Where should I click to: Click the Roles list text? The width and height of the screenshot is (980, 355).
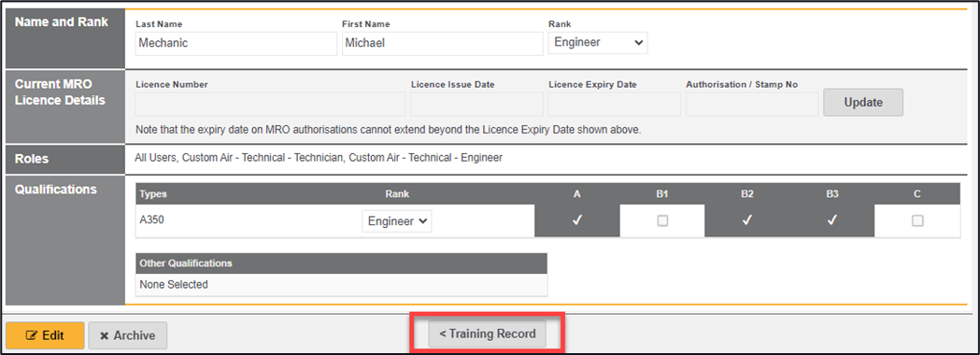coord(319,158)
